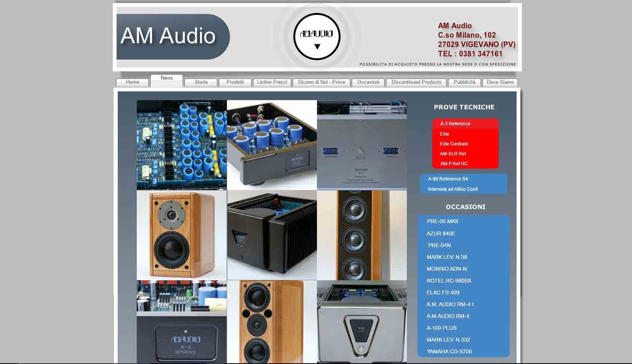Switch to the News tab
Viewport: 632px width, 364px height.
166,80
